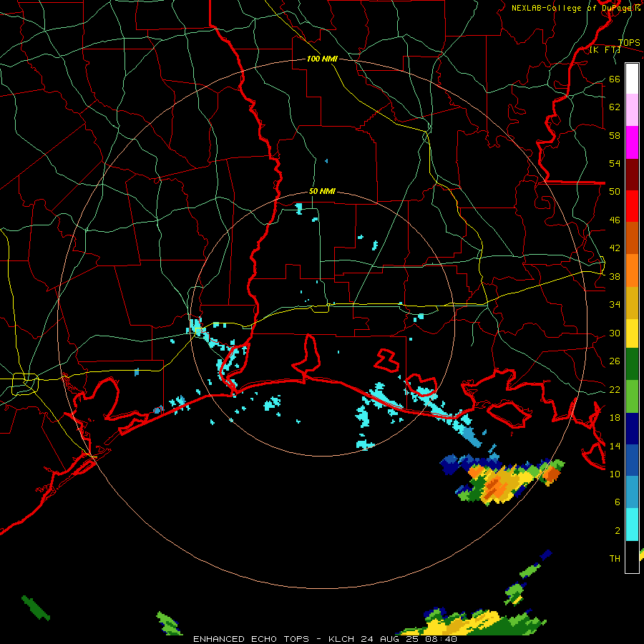Click the bright yellow legend swatch
Viewport: 644px width, 644px height.
[x=632, y=333]
